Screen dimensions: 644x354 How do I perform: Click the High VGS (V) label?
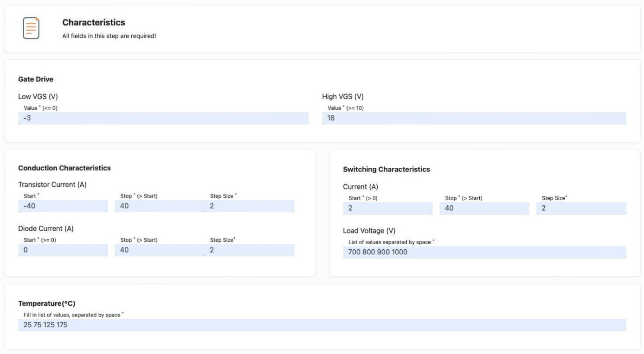tap(343, 97)
